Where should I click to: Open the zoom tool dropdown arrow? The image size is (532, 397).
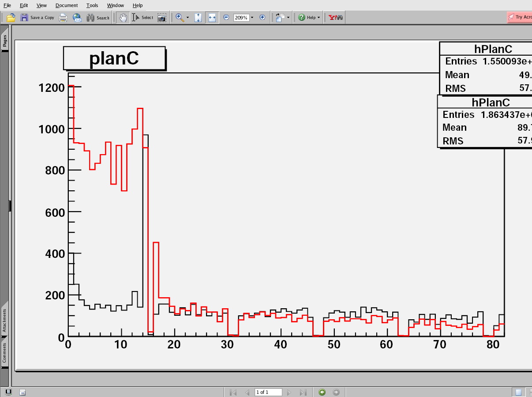point(187,18)
